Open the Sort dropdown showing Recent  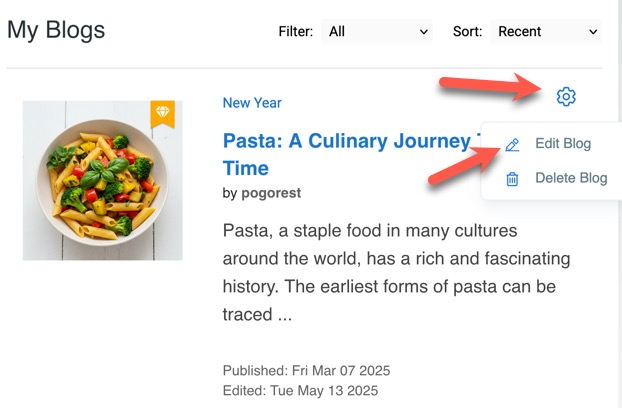(x=545, y=32)
